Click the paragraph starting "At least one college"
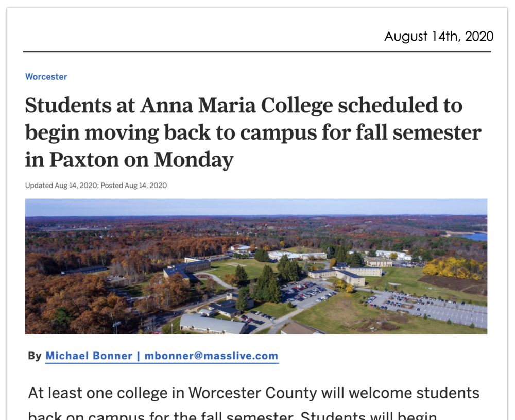The image size is (515, 420). click(253, 393)
